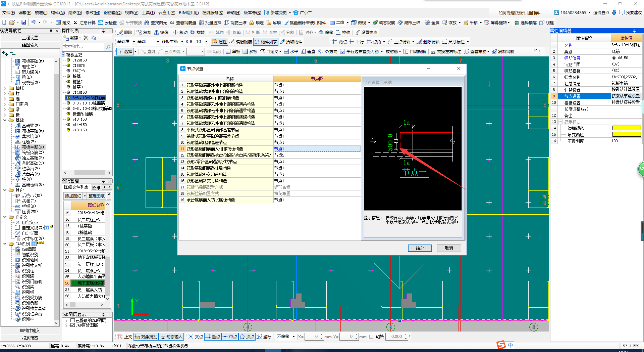Click 添加图纸 button
This screenshot has width=644, height=352.
73,196
